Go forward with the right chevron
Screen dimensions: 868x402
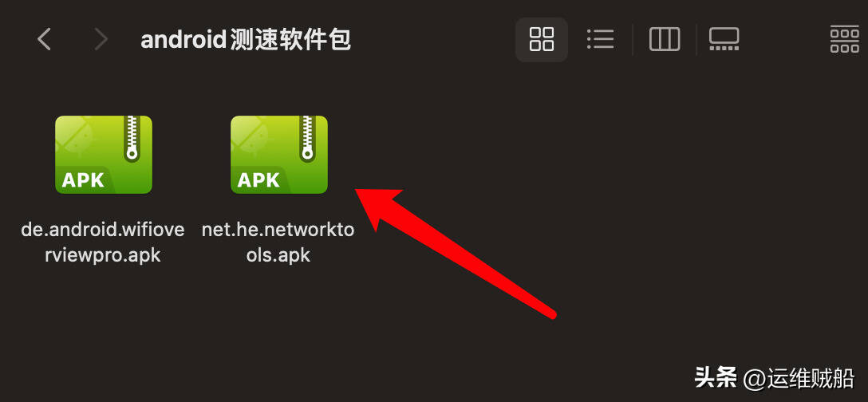coord(101,39)
